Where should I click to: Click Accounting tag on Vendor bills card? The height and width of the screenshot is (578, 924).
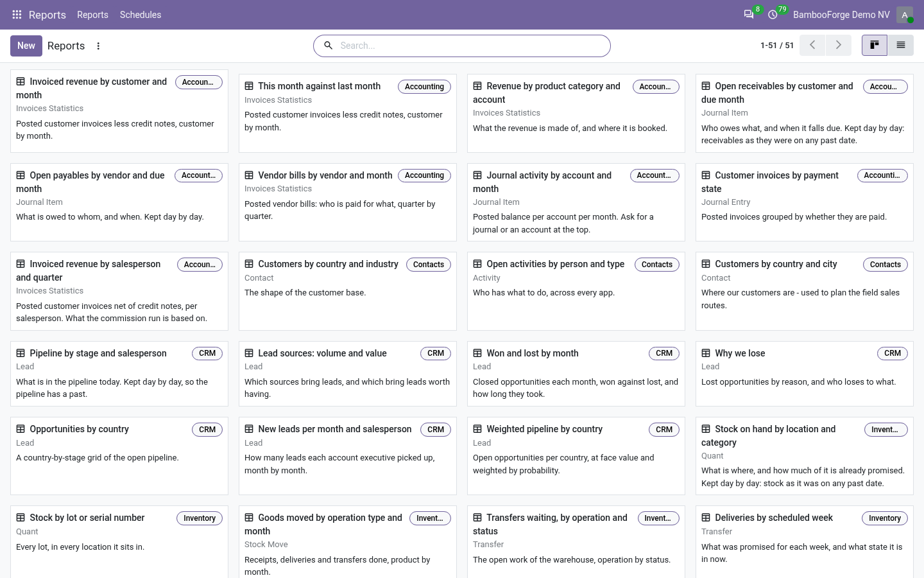tap(424, 175)
